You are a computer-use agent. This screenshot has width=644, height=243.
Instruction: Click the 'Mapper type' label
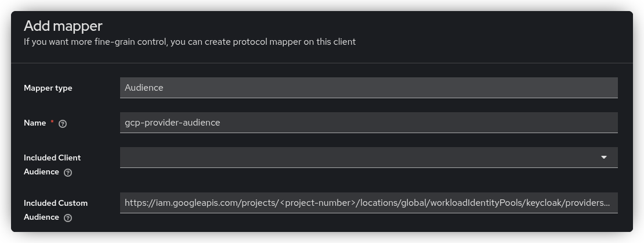48,88
